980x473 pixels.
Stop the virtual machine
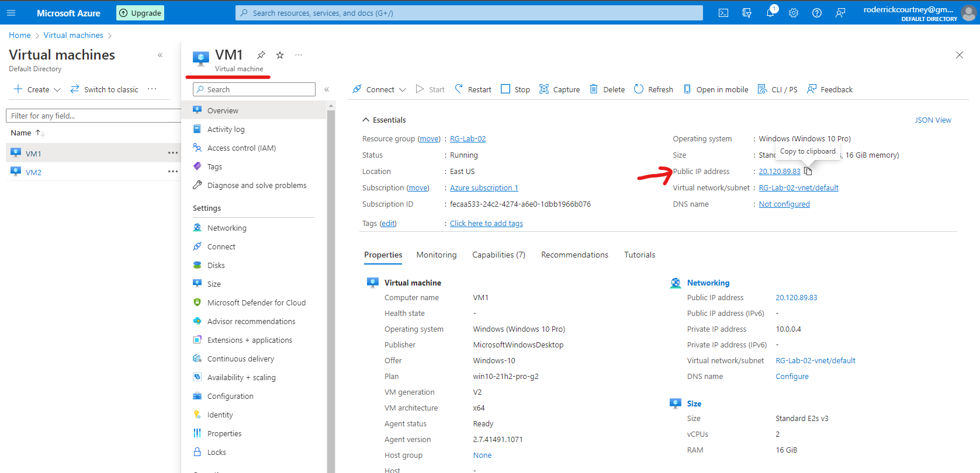(515, 89)
